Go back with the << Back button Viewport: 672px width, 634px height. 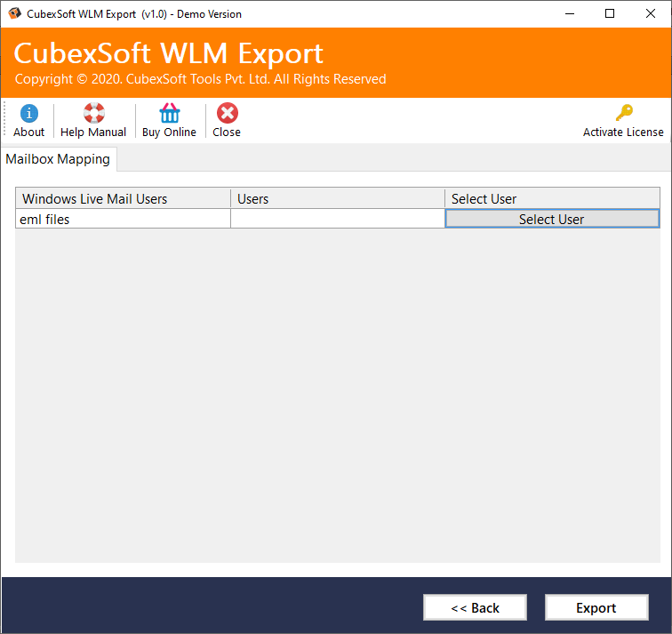click(x=475, y=607)
